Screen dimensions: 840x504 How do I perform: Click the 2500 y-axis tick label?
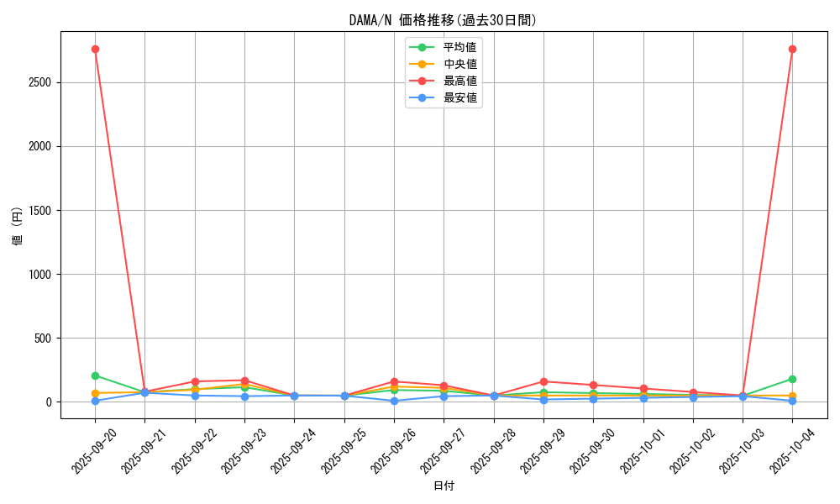39,82
